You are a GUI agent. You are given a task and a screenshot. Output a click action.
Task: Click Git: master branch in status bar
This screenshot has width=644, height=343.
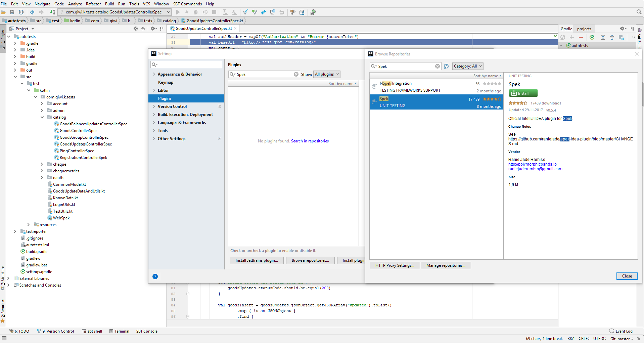point(622,339)
